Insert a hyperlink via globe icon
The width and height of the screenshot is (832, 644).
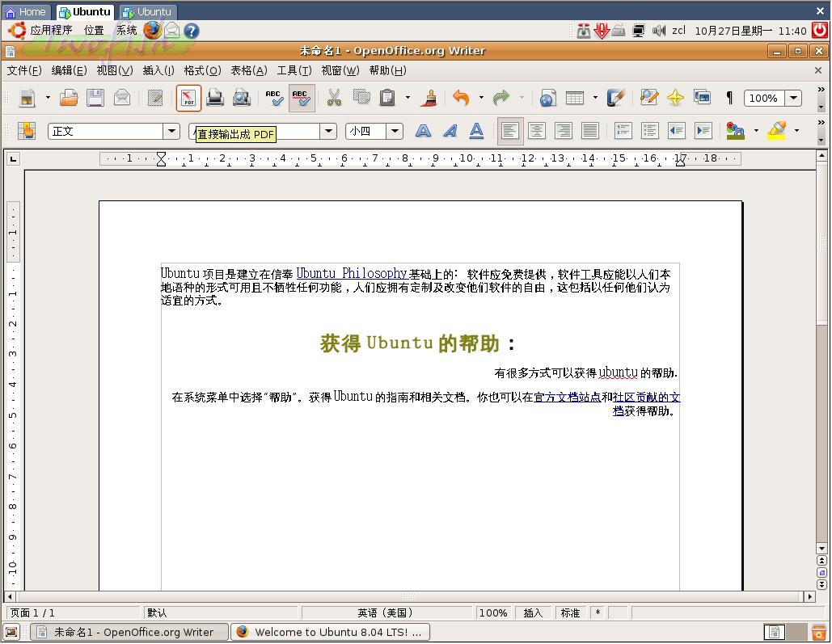click(x=547, y=98)
